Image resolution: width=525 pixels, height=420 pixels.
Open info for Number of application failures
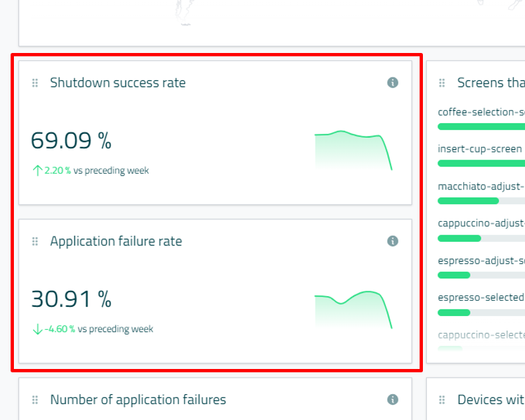pyautogui.click(x=392, y=399)
